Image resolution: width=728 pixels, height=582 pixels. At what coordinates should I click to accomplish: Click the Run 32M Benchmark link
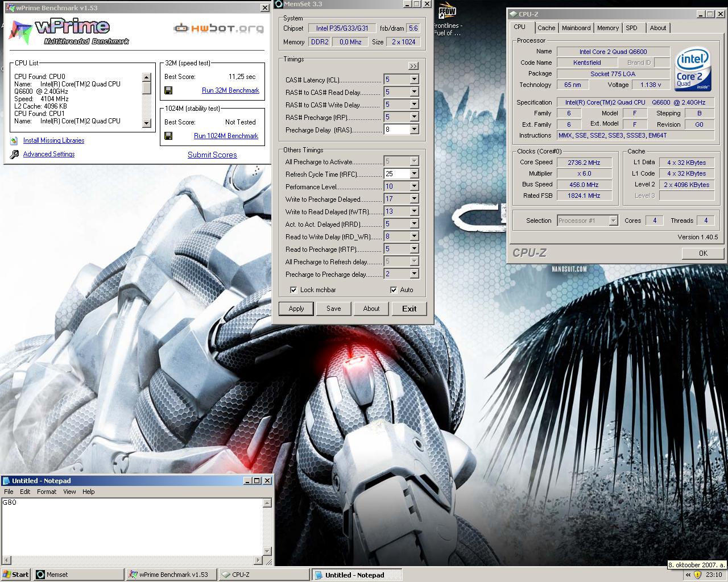point(230,90)
